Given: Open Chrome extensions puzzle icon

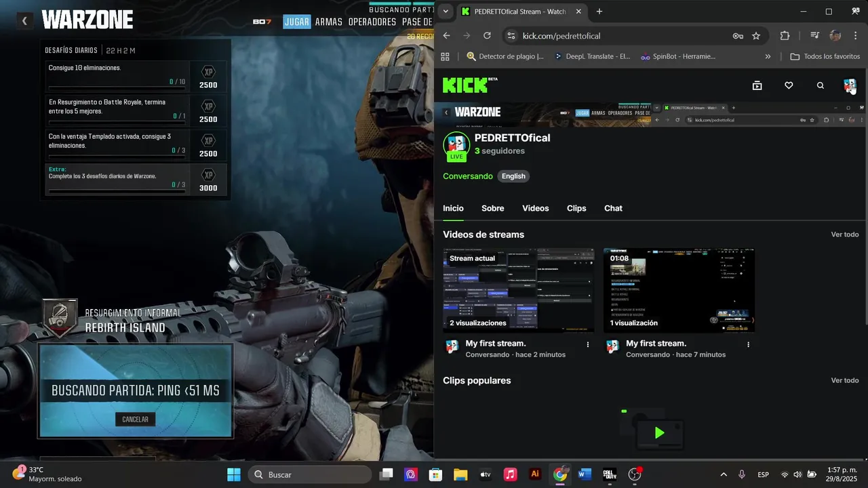Looking at the screenshot, I should (785, 36).
